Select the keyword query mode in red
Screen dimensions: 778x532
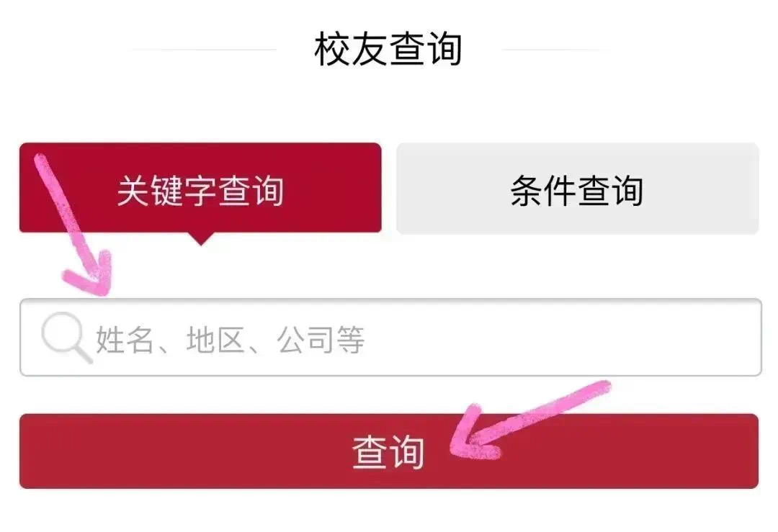coord(200,187)
